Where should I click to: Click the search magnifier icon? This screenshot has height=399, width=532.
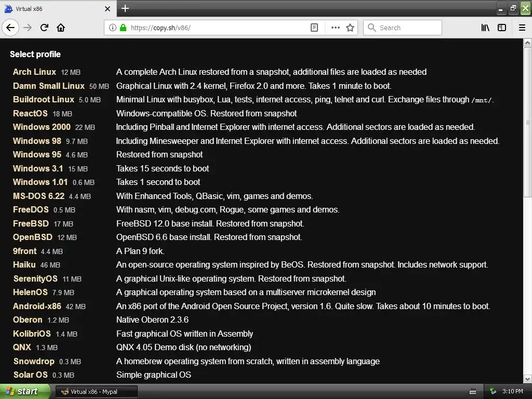[x=372, y=28]
